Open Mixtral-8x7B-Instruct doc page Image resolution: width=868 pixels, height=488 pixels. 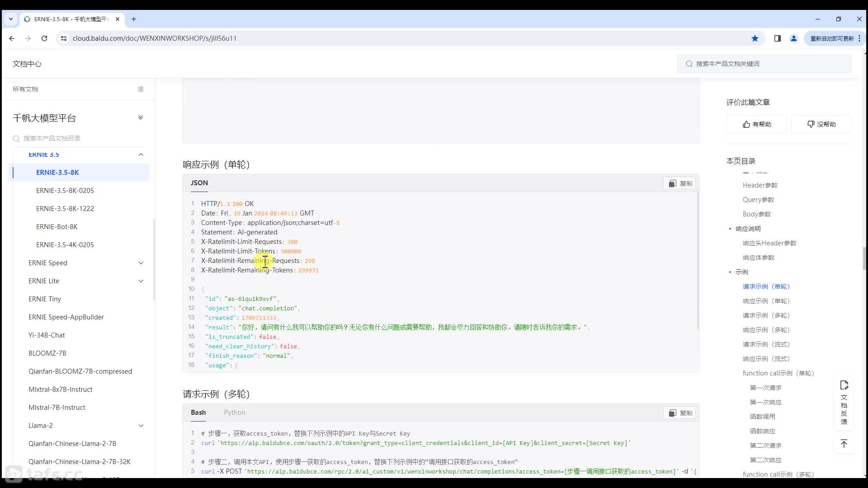[x=60, y=389]
